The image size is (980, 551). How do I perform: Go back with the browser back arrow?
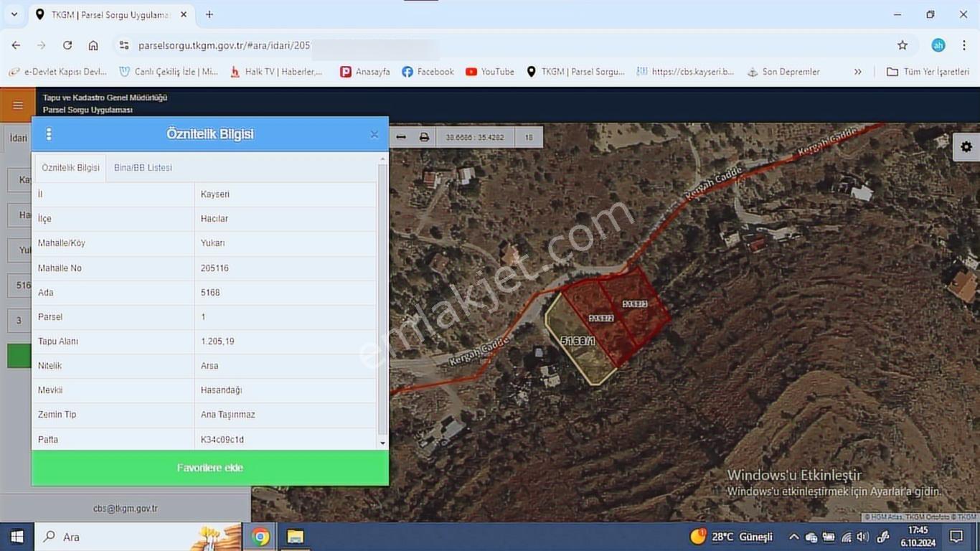click(x=16, y=45)
